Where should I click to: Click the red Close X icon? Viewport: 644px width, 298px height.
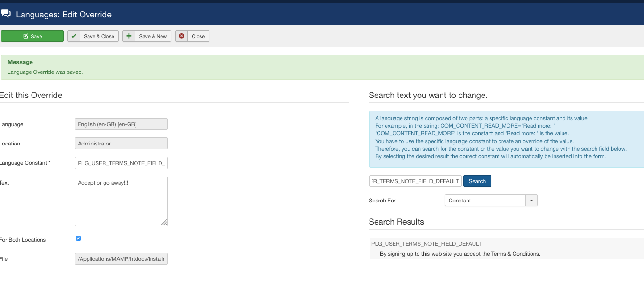coord(181,36)
